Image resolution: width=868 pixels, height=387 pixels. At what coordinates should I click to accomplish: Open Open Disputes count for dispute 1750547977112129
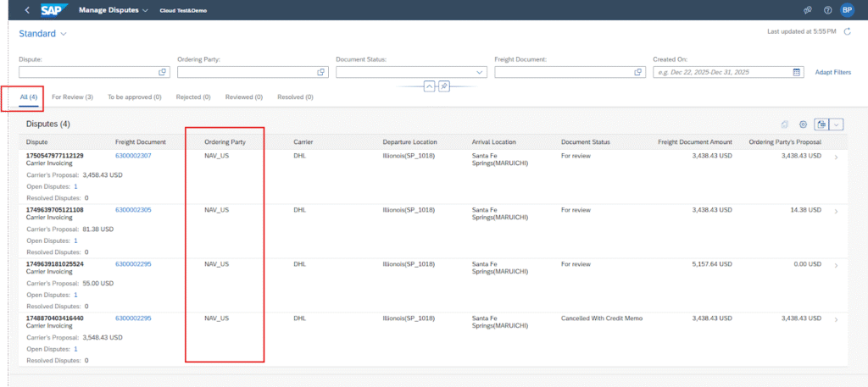tap(75, 186)
